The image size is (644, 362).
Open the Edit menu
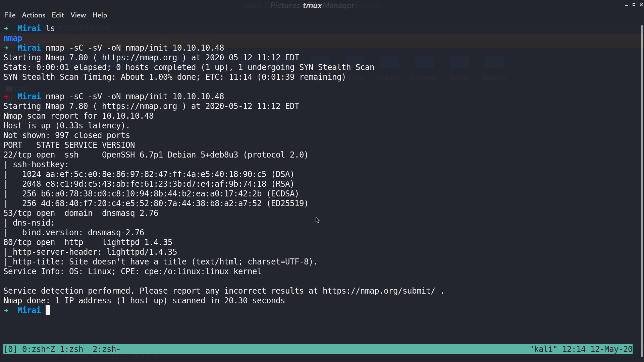click(58, 15)
